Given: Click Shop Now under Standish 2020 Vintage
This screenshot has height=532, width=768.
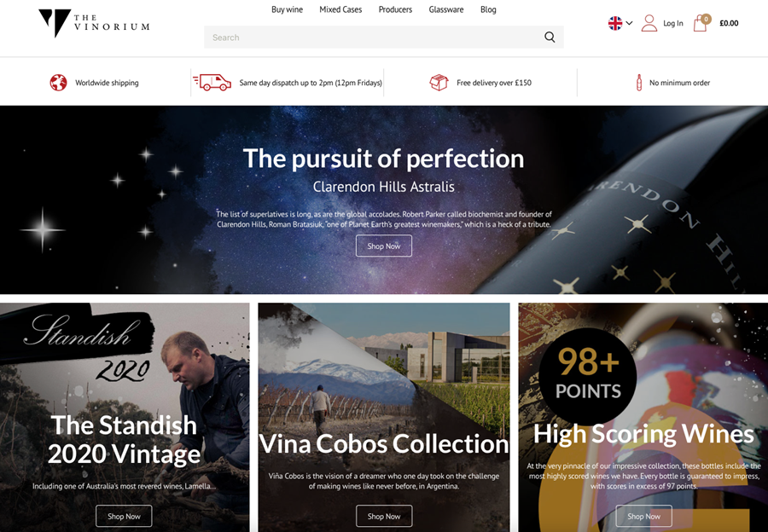Looking at the screenshot, I should (x=124, y=516).
